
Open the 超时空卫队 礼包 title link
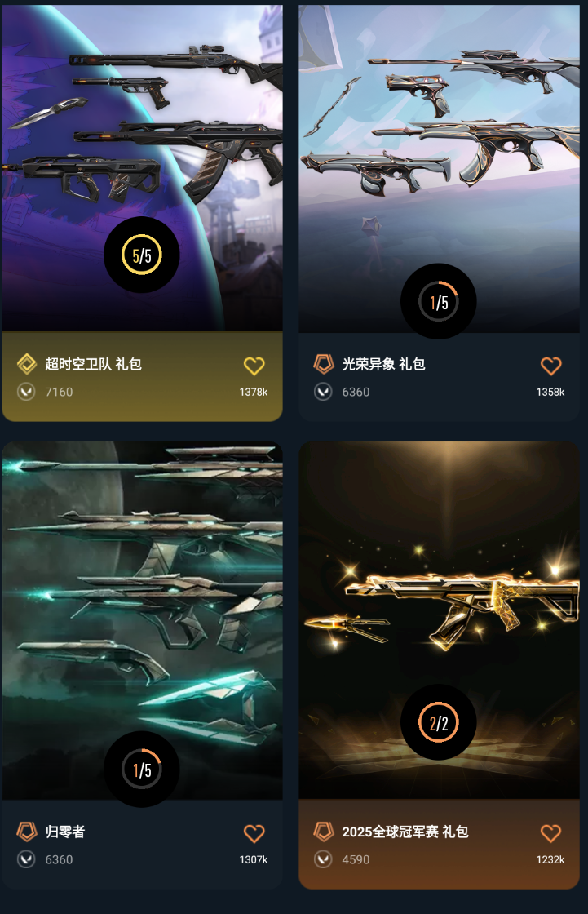[93, 364]
